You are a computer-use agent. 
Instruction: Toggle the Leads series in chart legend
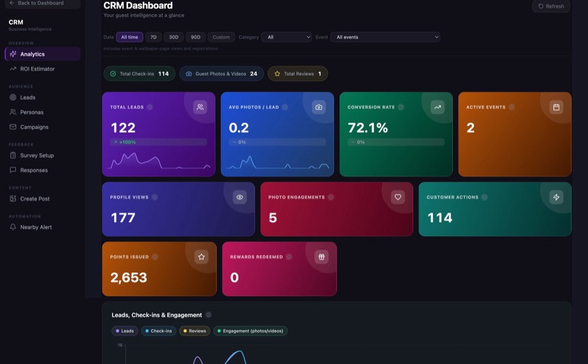[x=125, y=331]
